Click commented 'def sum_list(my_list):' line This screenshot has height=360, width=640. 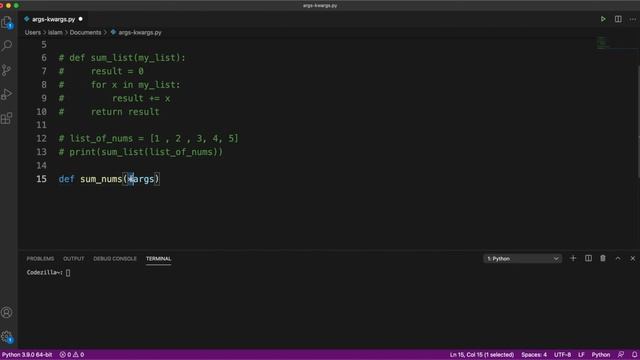click(x=122, y=58)
